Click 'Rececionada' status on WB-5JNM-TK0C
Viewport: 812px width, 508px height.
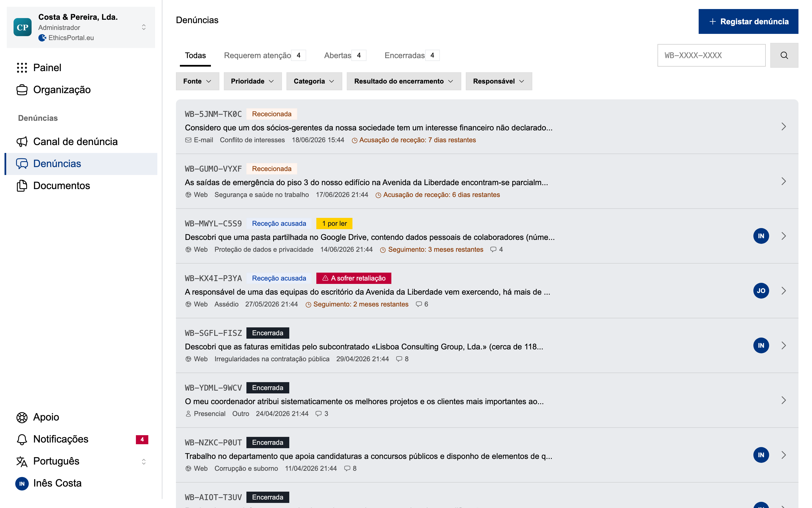(272, 114)
